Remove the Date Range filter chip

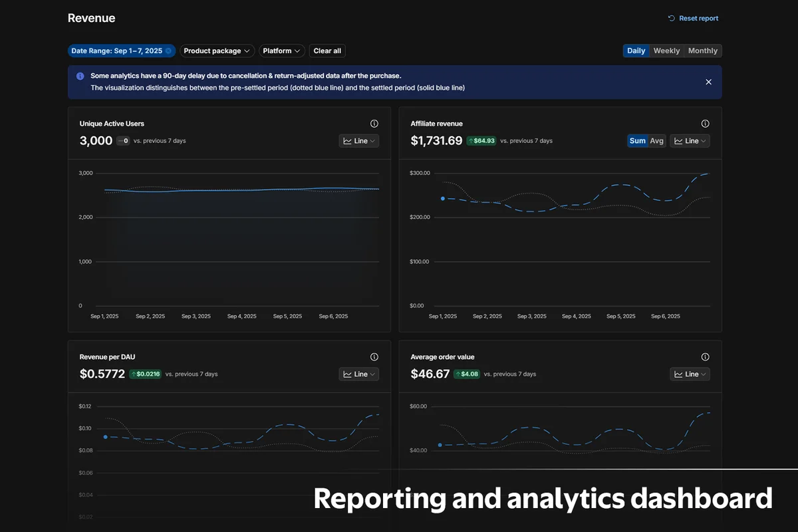[168, 51]
